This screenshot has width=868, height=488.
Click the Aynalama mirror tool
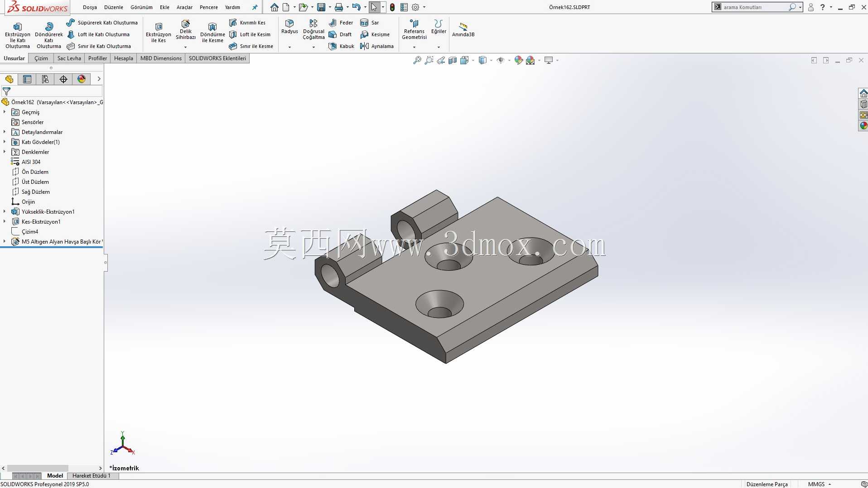point(376,46)
